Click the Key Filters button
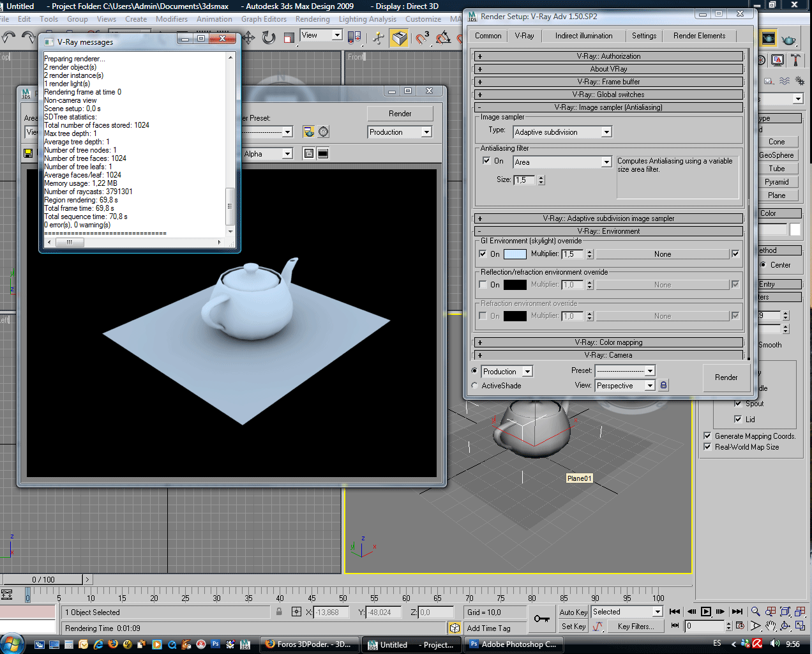 [x=636, y=627]
